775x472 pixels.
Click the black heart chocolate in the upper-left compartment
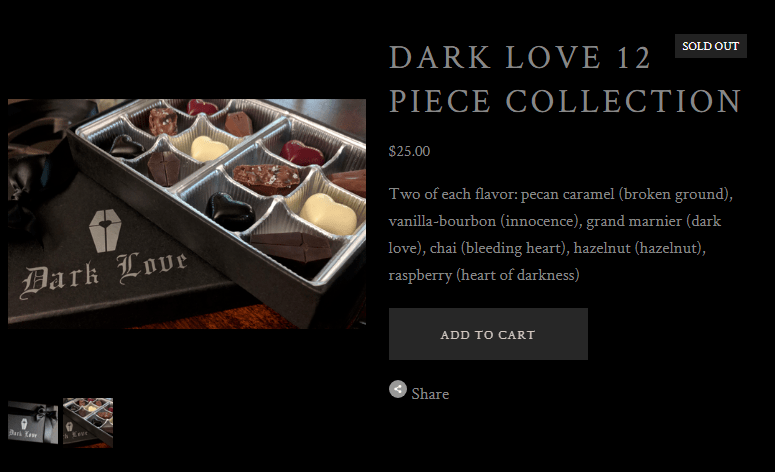126,146
